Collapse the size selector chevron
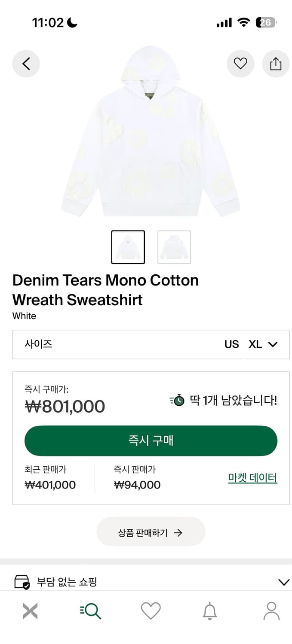 coord(273,344)
